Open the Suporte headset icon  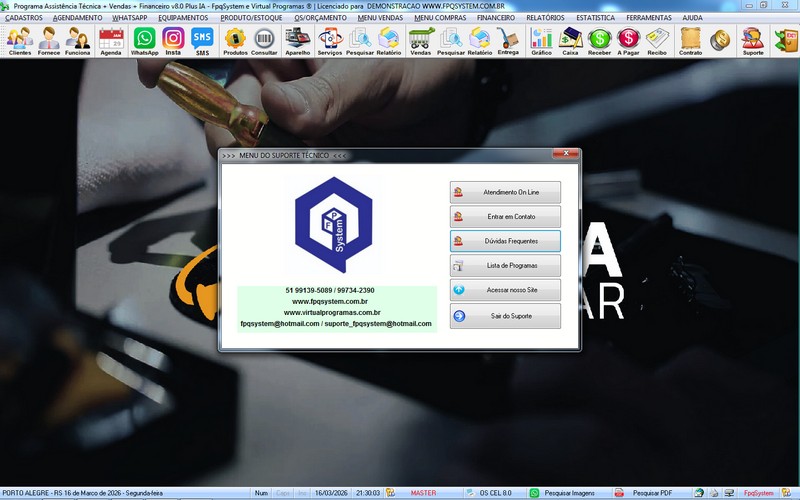(x=753, y=41)
